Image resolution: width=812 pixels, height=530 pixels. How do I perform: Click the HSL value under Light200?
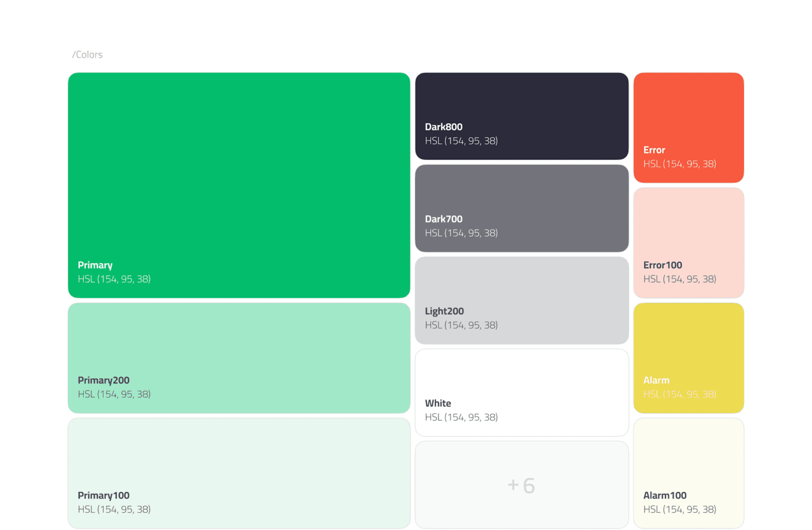(x=461, y=325)
